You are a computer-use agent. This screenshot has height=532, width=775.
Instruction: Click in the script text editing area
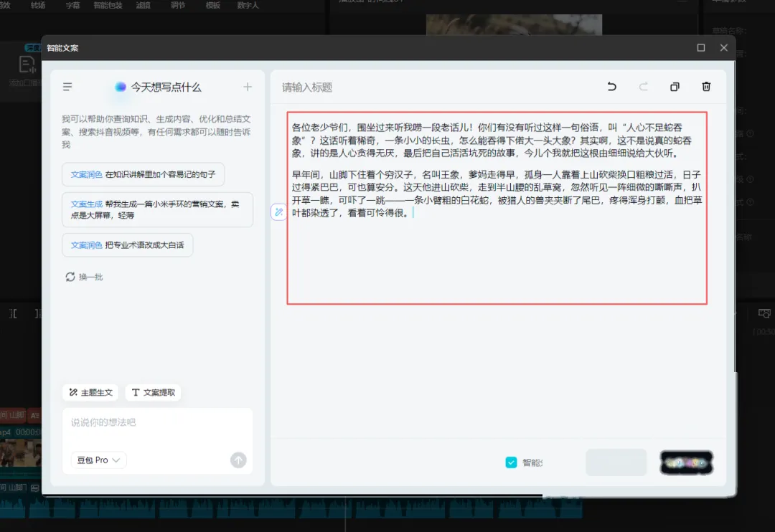497,208
